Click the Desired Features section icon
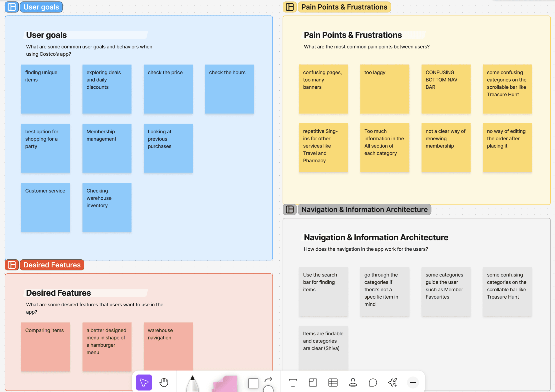Image resolution: width=555 pixels, height=392 pixels. (12, 265)
